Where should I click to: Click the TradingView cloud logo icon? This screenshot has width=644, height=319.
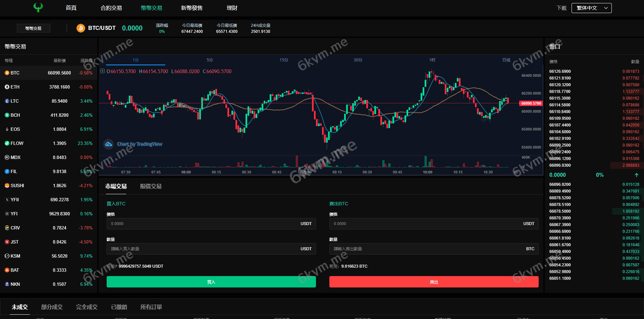click(x=108, y=144)
